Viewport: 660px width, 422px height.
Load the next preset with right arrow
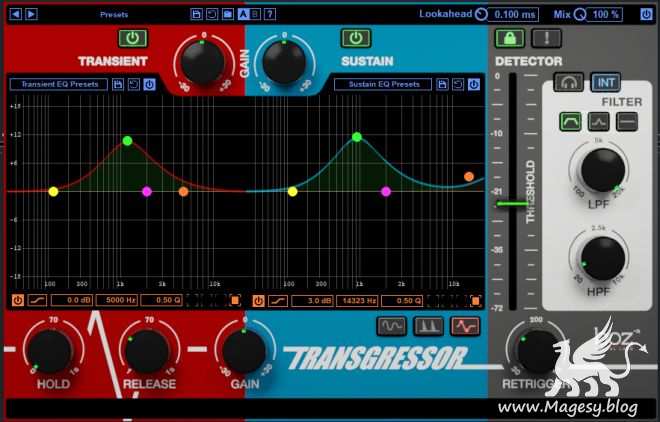tap(31, 14)
